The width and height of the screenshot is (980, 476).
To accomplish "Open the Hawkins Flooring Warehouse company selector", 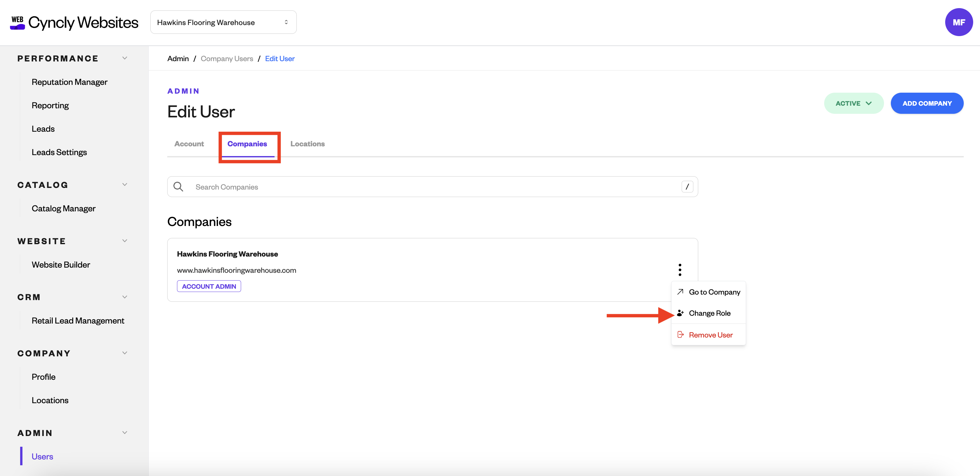I will 223,22.
